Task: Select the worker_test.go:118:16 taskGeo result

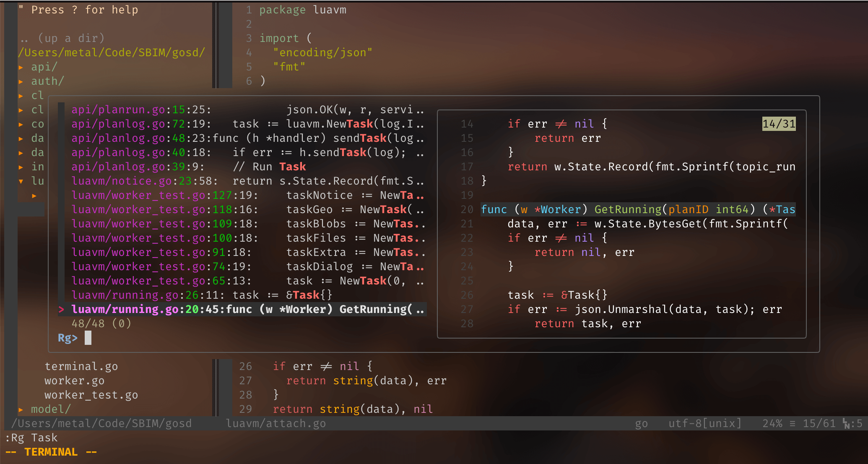Action: (247, 210)
